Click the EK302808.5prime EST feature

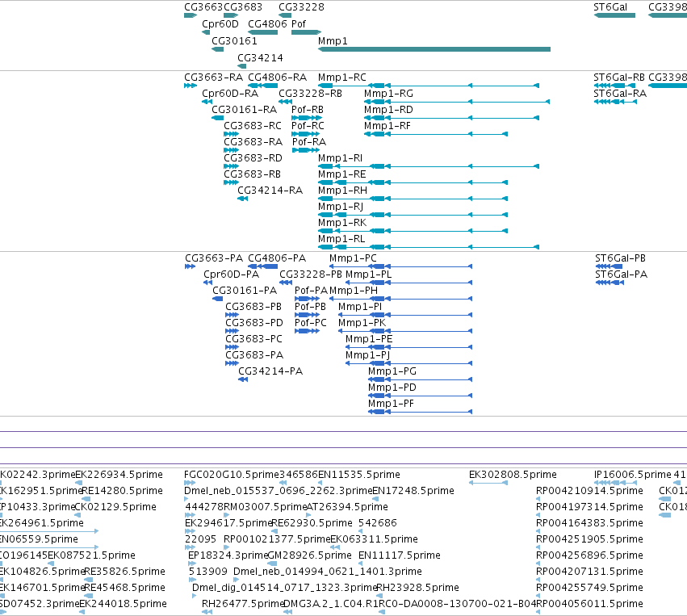(x=488, y=483)
